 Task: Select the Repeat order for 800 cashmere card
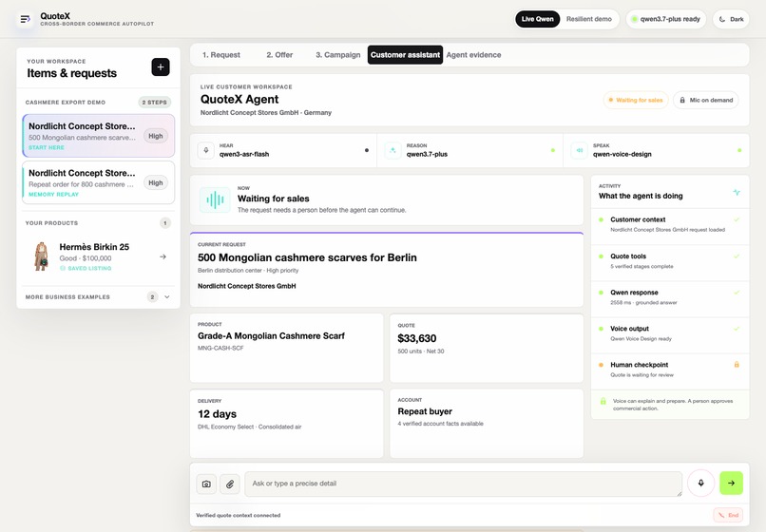point(98,182)
